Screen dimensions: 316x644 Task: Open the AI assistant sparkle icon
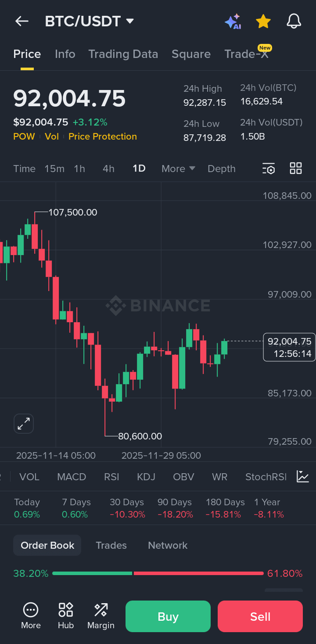(233, 21)
